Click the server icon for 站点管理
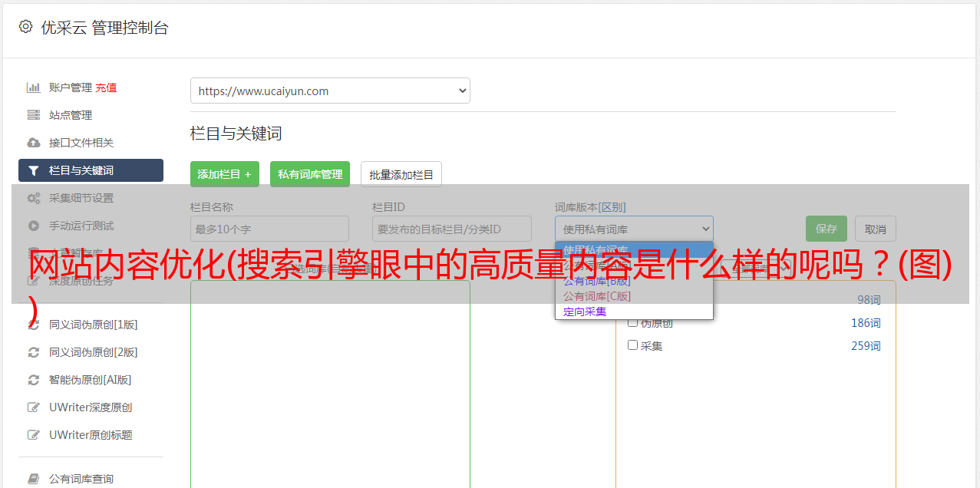The height and width of the screenshot is (488, 980). 33,115
